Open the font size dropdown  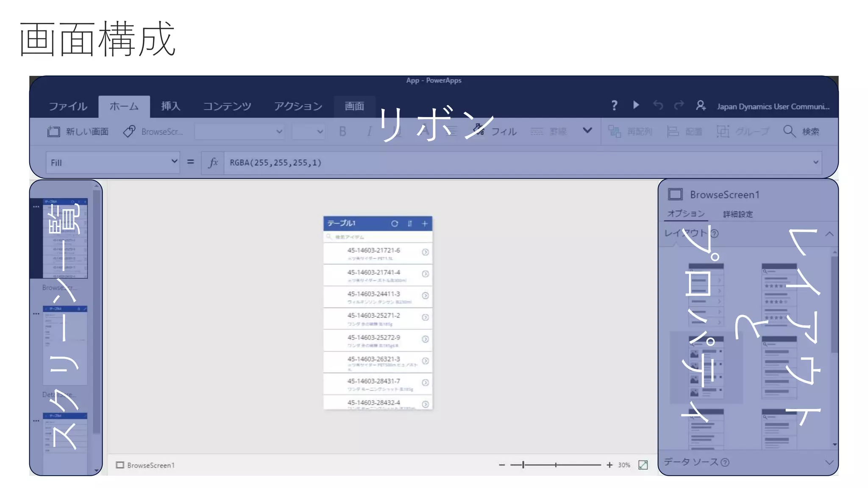pos(309,131)
